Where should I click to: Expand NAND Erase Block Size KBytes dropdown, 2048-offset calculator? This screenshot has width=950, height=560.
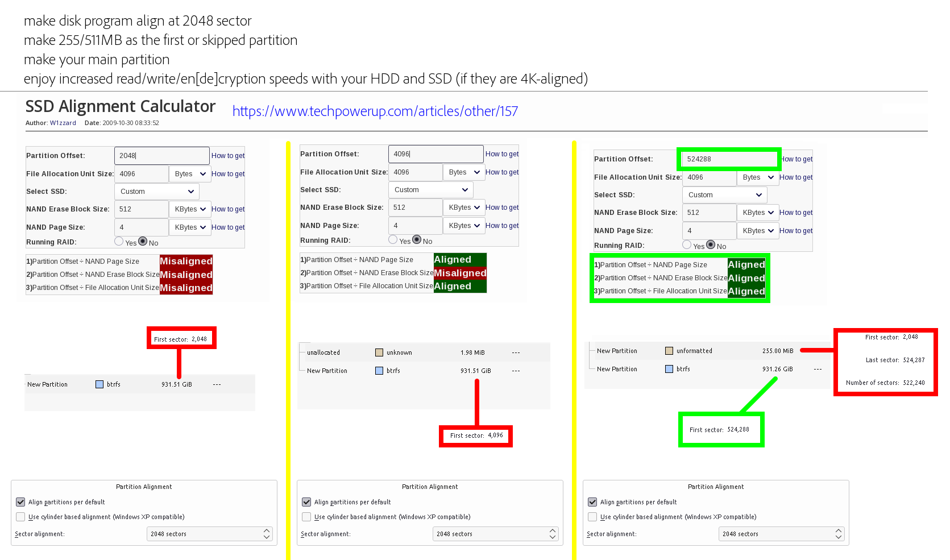point(190,209)
